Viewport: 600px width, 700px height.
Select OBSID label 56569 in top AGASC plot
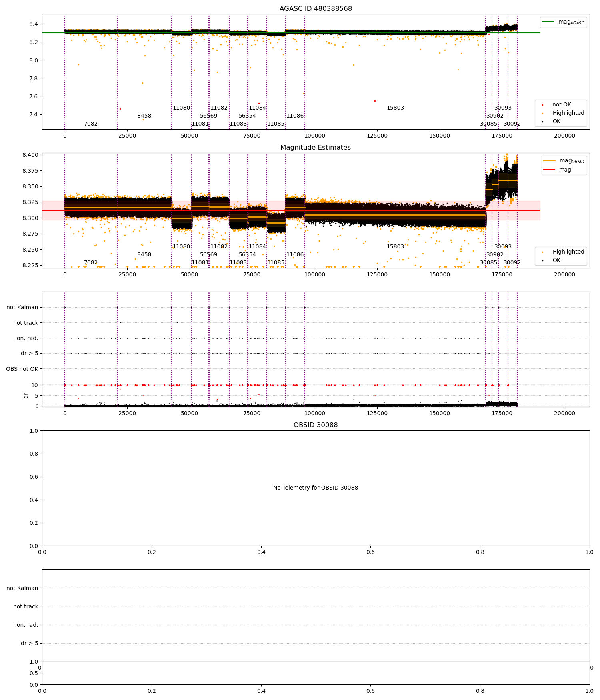209,116
